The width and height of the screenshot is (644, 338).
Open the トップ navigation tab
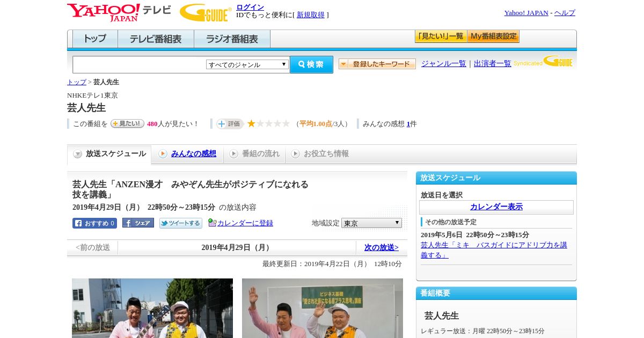(95, 39)
